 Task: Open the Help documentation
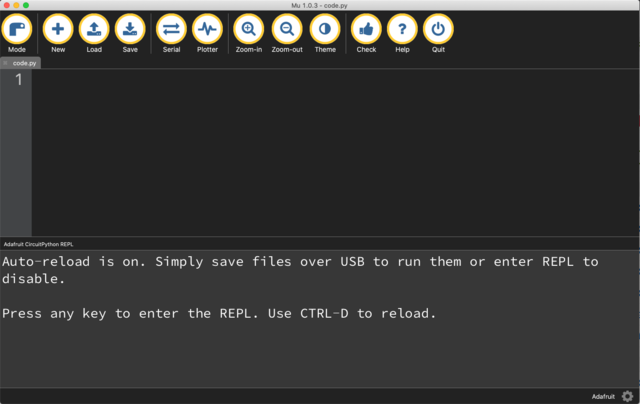pyautogui.click(x=402, y=33)
